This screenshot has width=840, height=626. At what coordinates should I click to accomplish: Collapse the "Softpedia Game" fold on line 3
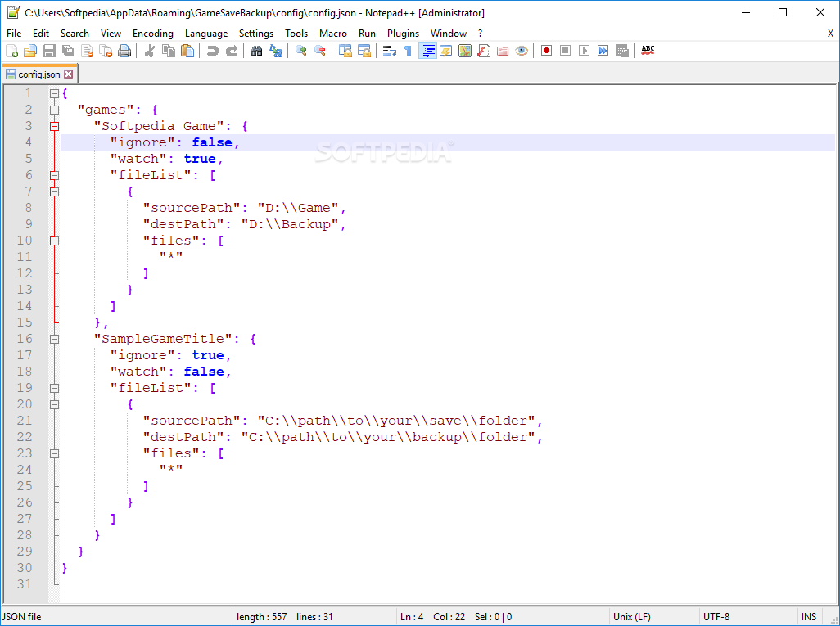[x=54, y=126]
